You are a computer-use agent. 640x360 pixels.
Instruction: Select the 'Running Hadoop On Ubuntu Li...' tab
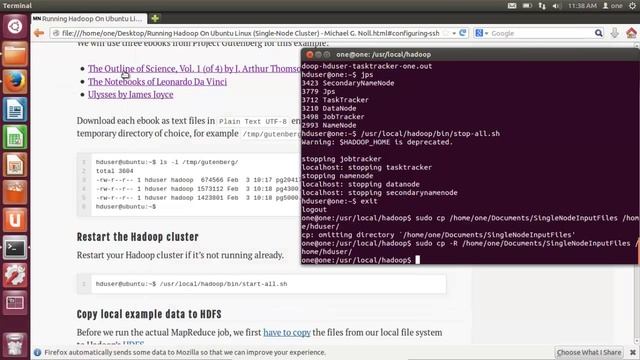point(88,19)
